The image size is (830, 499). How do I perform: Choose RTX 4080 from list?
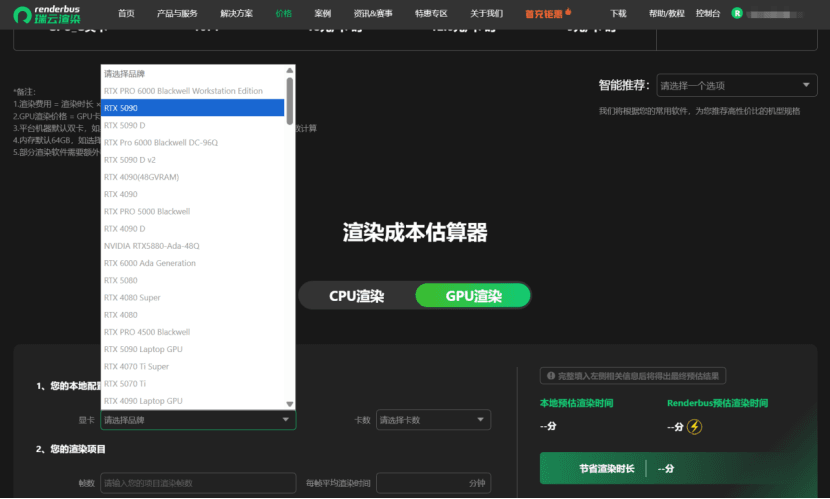coord(193,314)
